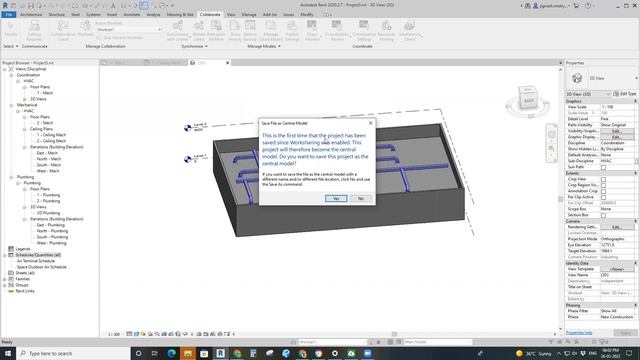
Task: Open File Explorer from the taskbar
Action: coord(188,353)
